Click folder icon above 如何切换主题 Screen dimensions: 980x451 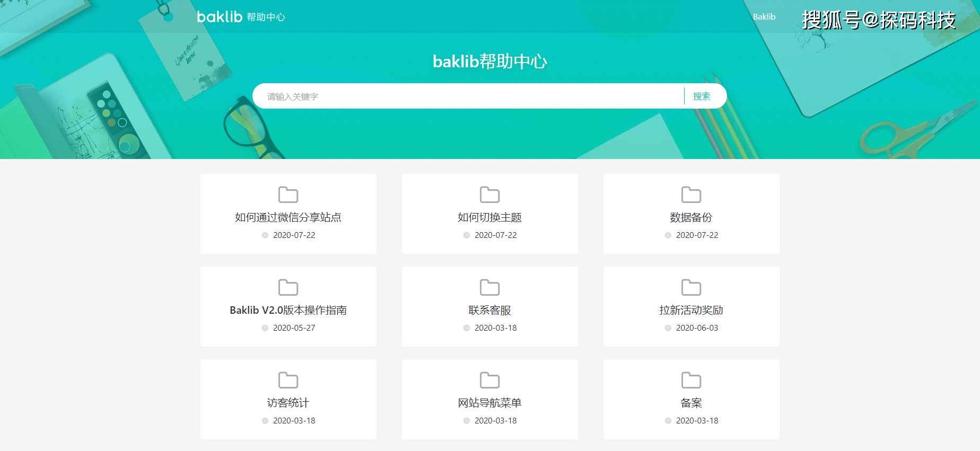pos(489,194)
